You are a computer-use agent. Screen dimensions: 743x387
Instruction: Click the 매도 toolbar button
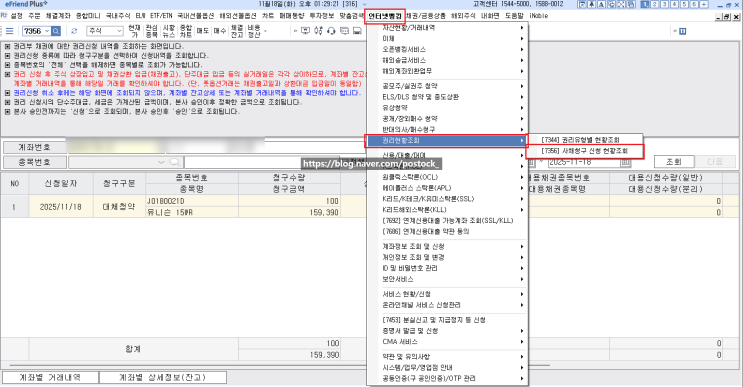tap(203, 31)
